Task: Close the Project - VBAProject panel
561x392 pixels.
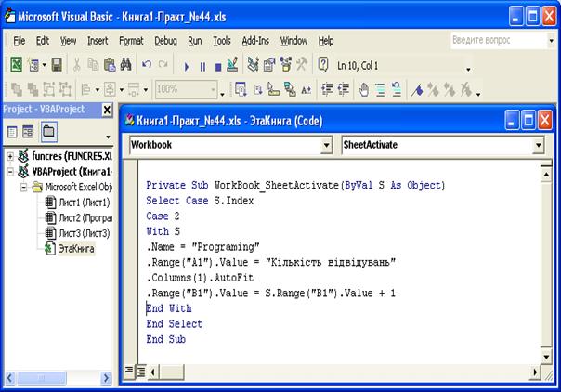Action: coord(107,110)
